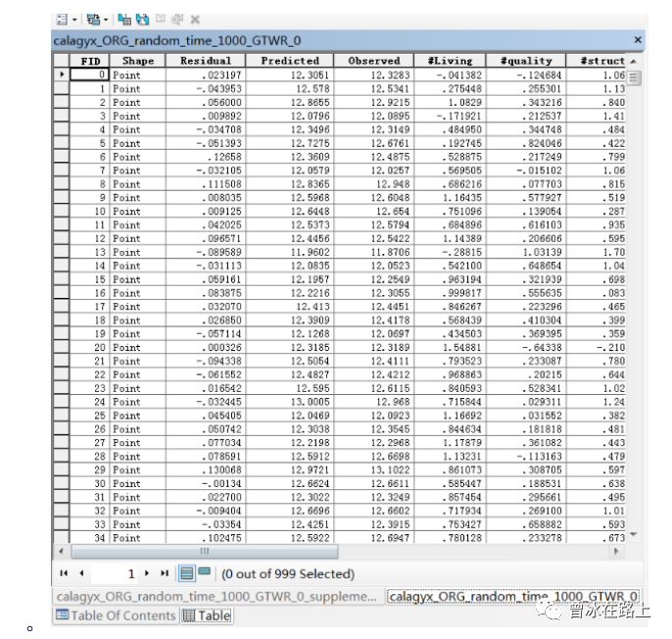Open the Table Of Contents tab

pos(116,615)
